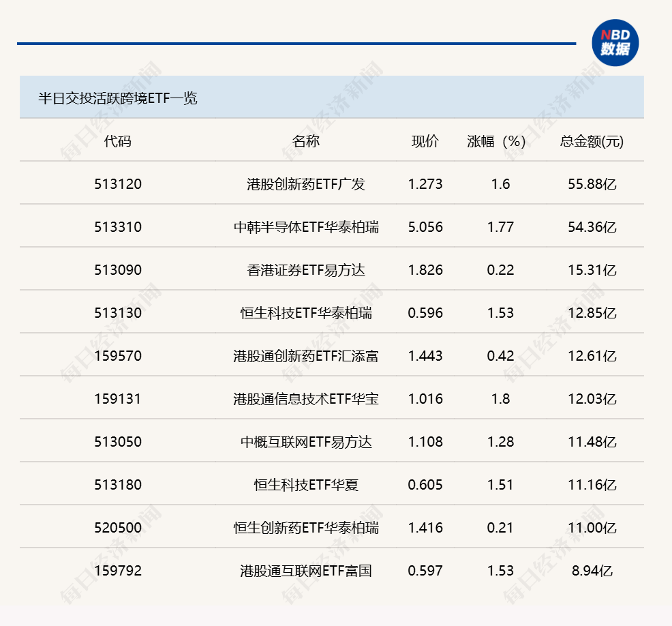Select code 159792
Image resolution: width=672 pixels, height=626 pixels.
click(118, 570)
